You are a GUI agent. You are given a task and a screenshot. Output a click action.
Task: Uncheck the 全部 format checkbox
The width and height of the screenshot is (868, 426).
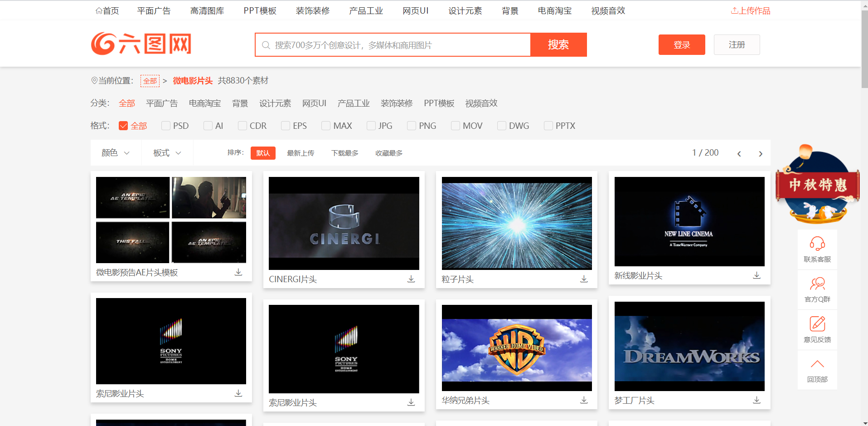123,125
